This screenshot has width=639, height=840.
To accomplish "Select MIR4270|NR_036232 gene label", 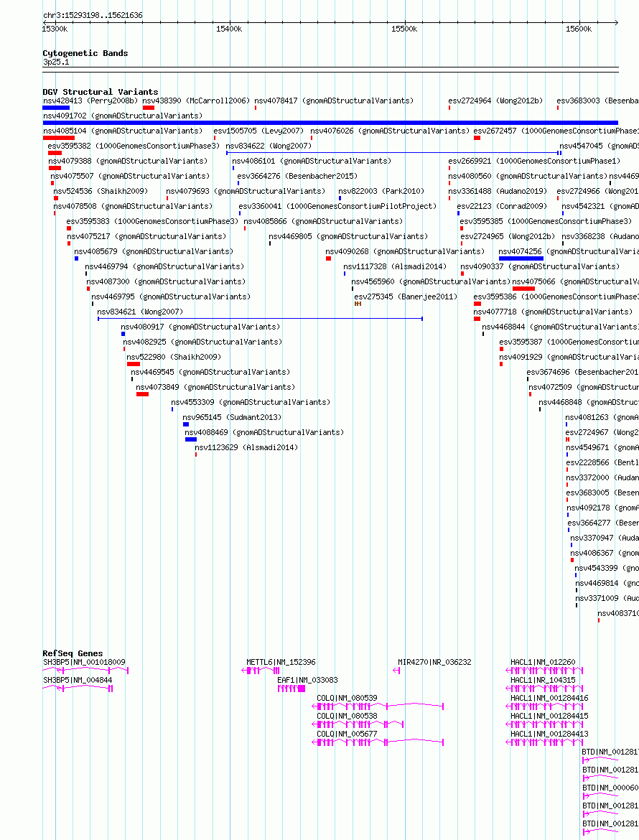I will pyautogui.click(x=435, y=662).
